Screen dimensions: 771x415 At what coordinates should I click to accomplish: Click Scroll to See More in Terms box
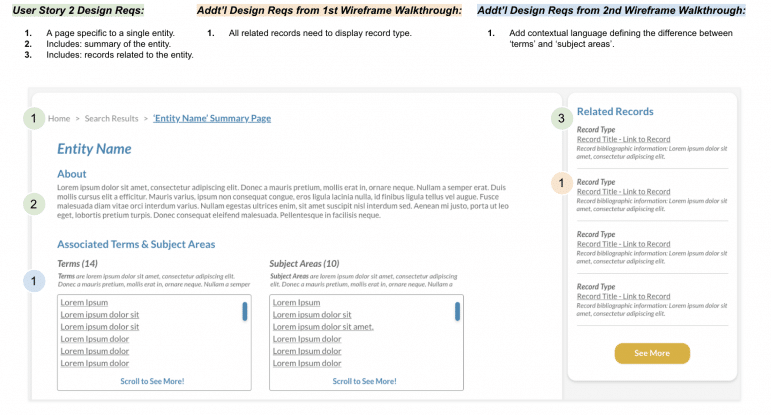coord(152,381)
